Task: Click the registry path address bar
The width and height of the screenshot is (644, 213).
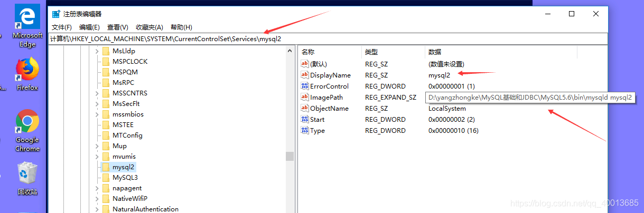Action: 328,39
